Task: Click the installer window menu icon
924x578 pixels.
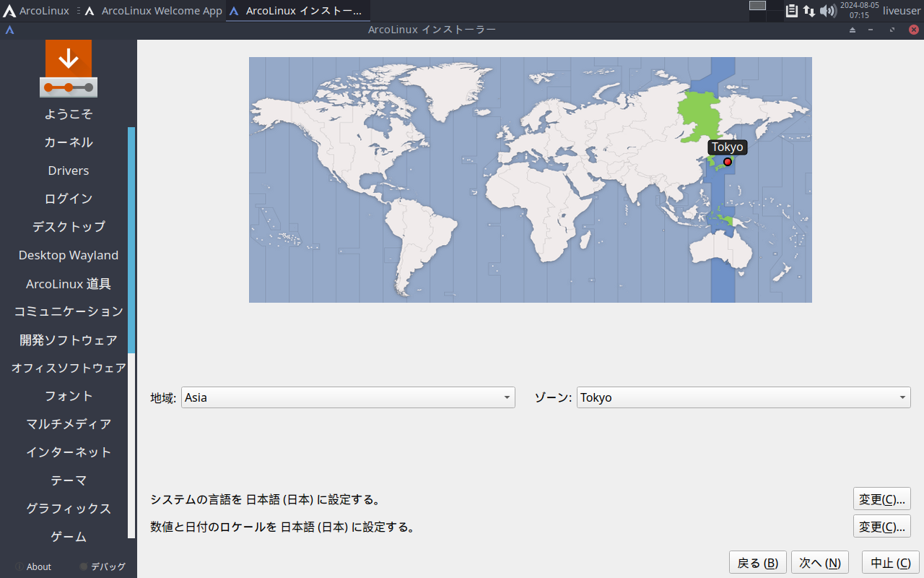Action: 9,30
